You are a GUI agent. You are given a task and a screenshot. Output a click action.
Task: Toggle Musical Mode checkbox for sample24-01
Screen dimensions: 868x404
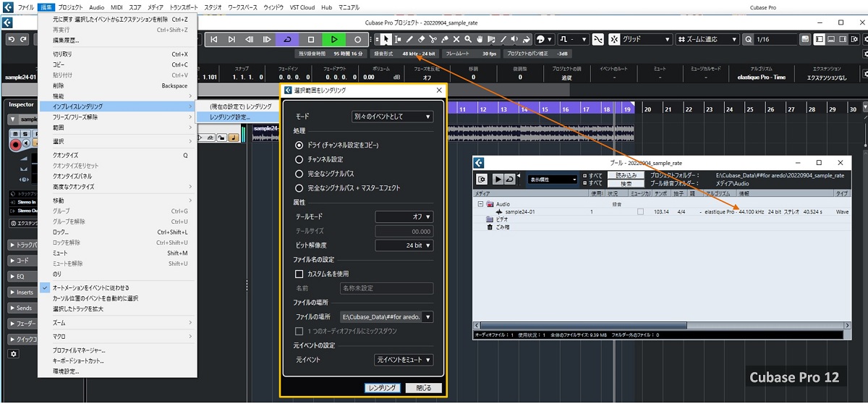(640, 212)
